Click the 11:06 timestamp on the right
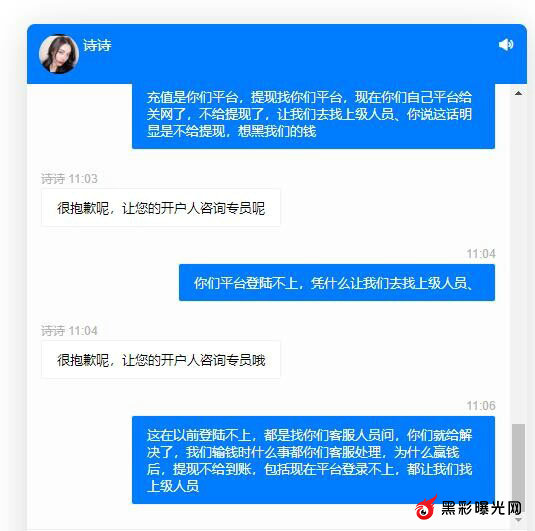The height and width of the screenshot is (531, 535). click(x=481, y=406)
